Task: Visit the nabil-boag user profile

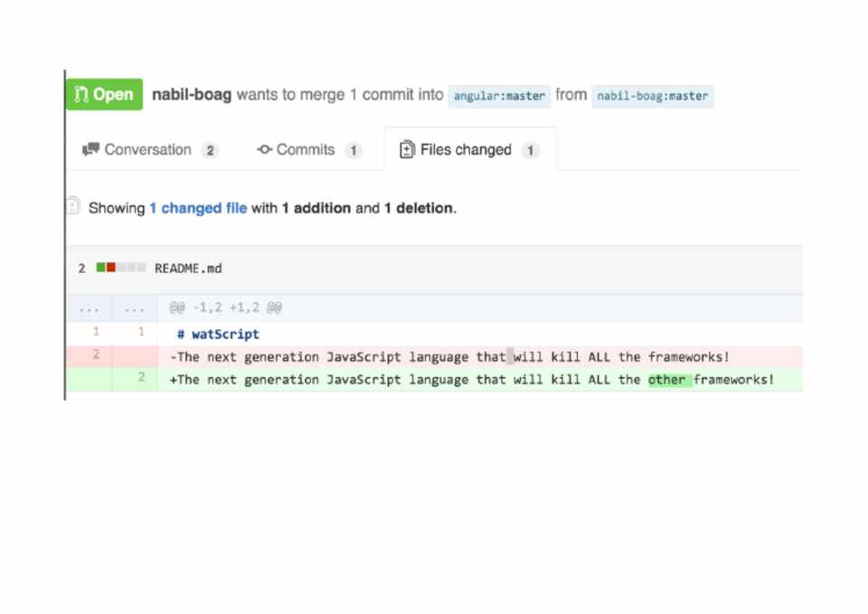Action: pyautogui.click(x=192, y=95)
